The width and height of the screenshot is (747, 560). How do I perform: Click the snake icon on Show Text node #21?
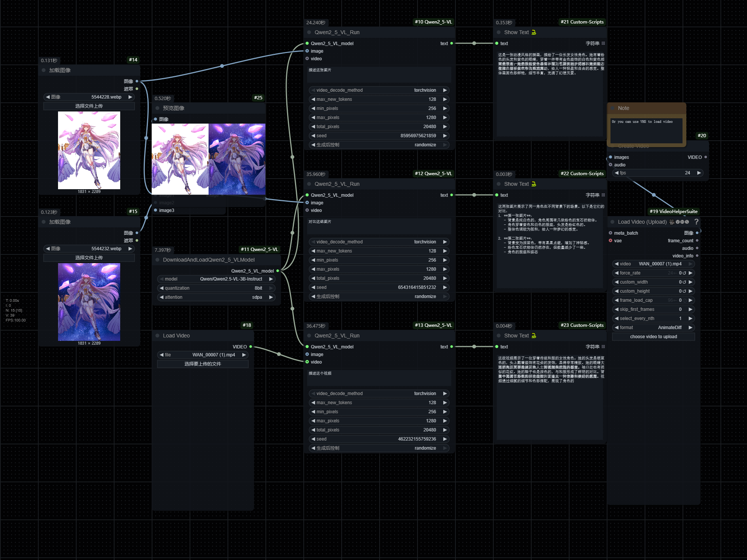(534, 32)
